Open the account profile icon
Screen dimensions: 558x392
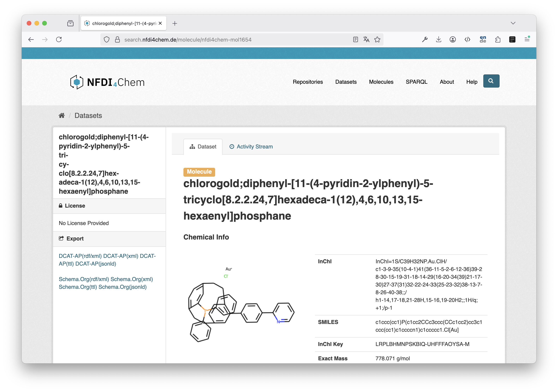(453, 40)
